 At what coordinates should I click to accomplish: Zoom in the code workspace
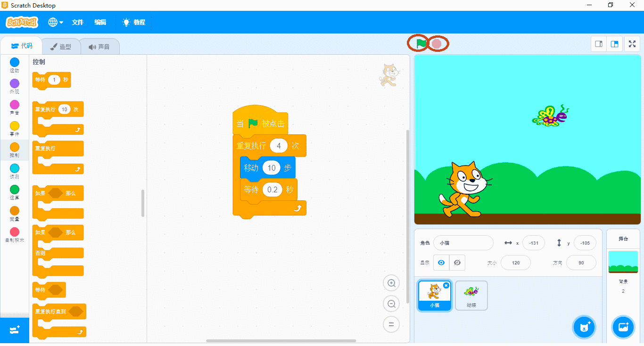point(391,283)
